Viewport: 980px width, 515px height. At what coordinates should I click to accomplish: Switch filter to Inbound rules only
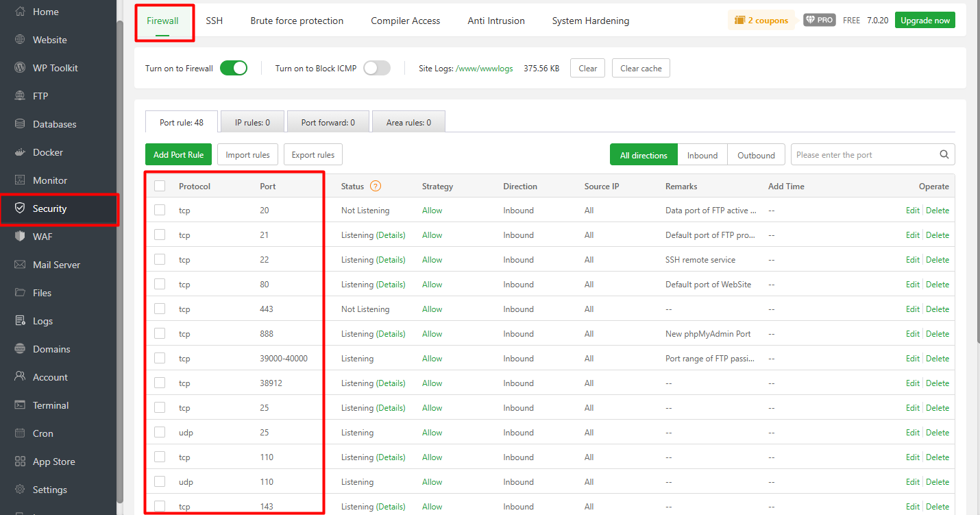tap(702, 154)
